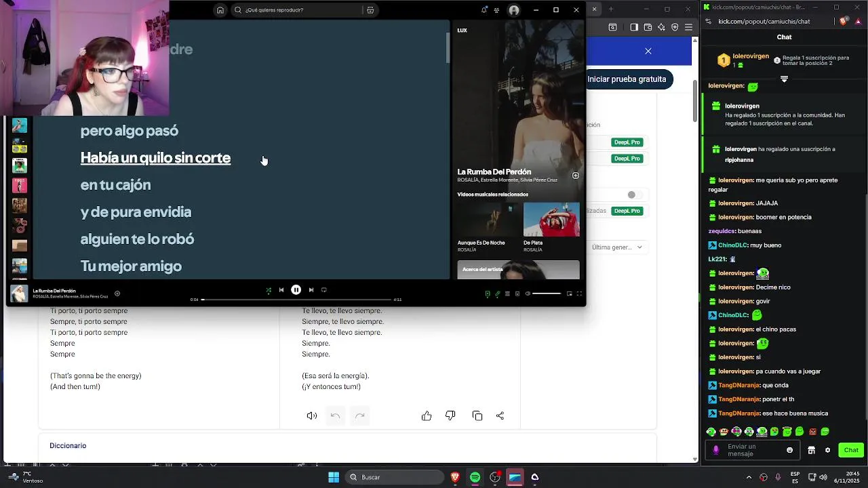868x488 pixels.
Task: Toggle repeat in Spotify player
Action: coord(324,290)
